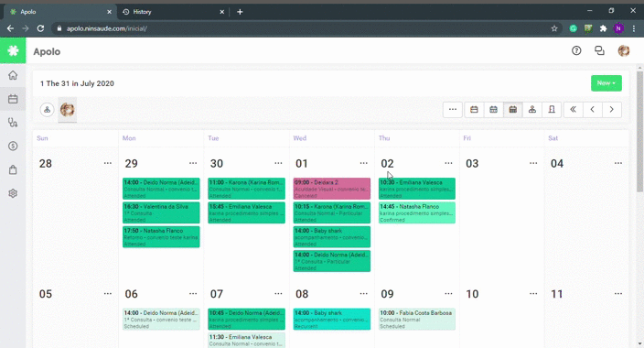The image size is (644, 348).
Task: Open options menu for day 02
Action: [448, 163]
